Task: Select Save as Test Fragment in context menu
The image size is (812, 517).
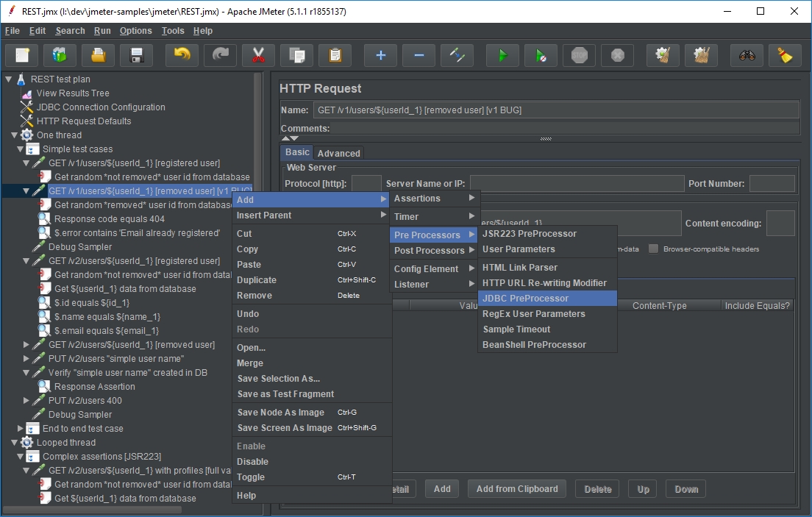Action: [311, 394]
